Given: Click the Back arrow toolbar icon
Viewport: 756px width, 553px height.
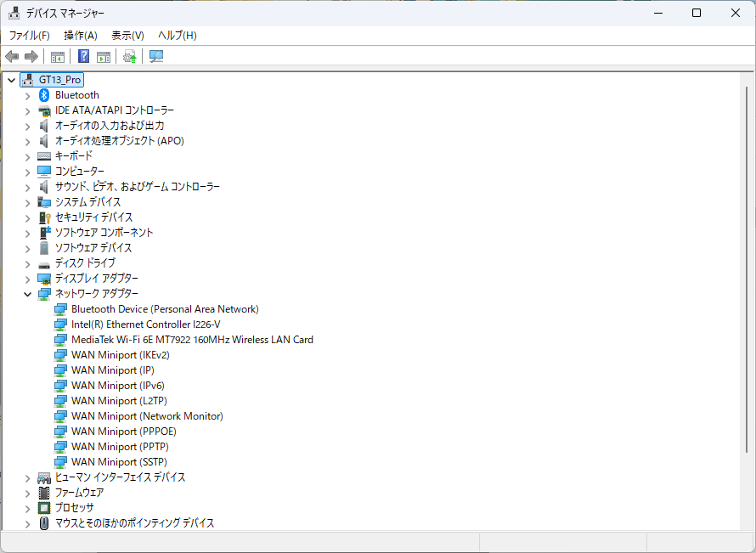Looking at the screenshot, I should tap(12, 56).
